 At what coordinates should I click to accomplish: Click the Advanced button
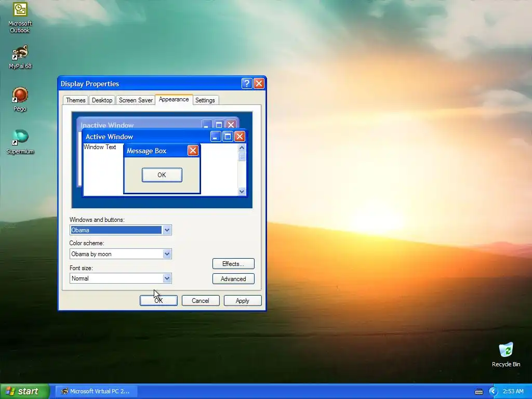233,279
